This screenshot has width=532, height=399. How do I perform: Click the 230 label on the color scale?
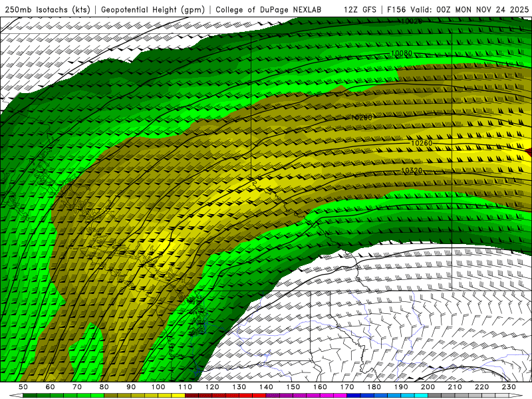[509, 387]
